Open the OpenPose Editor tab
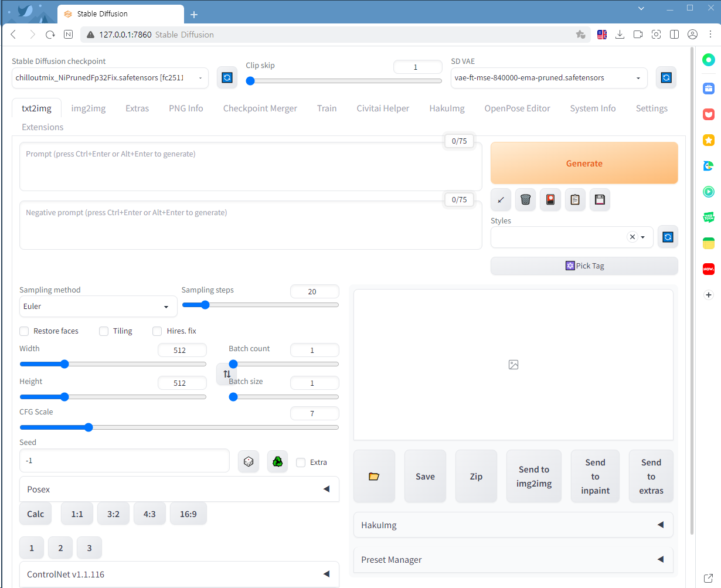The height and width of the screenshot is (588, 721). [517, 108]
